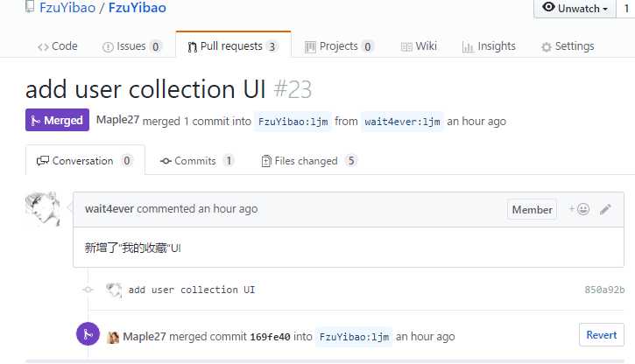635x364 pixels.
Task: Go to the Wiki tab
Action: point(419,46)
